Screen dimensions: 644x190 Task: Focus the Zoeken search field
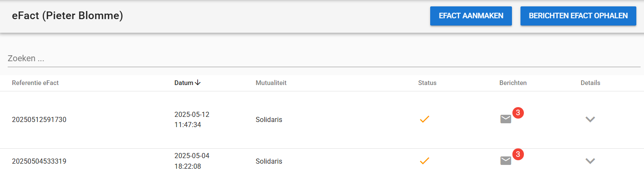click(324, 59)
